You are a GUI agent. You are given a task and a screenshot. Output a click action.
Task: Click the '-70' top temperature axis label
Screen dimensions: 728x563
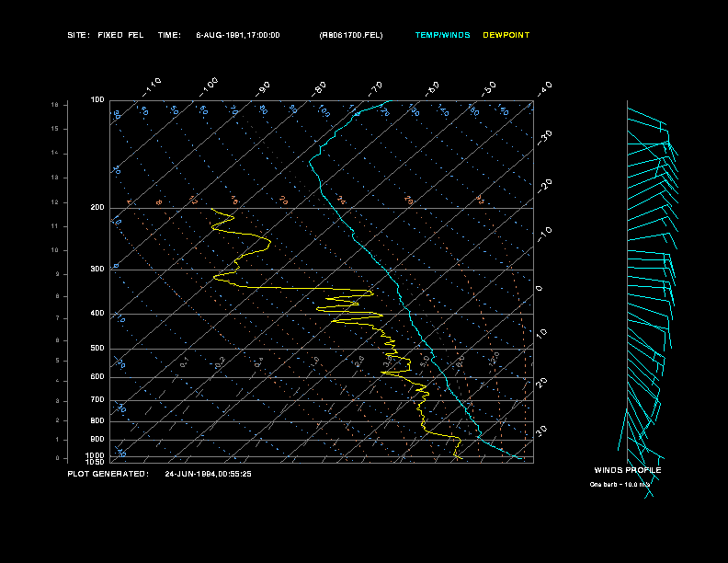tap(375, 89)
